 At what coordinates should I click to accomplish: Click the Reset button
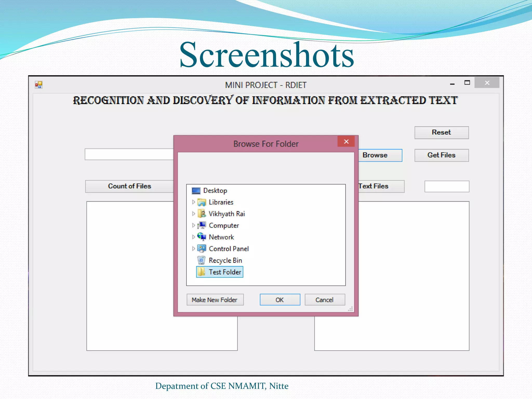(442, 132)
